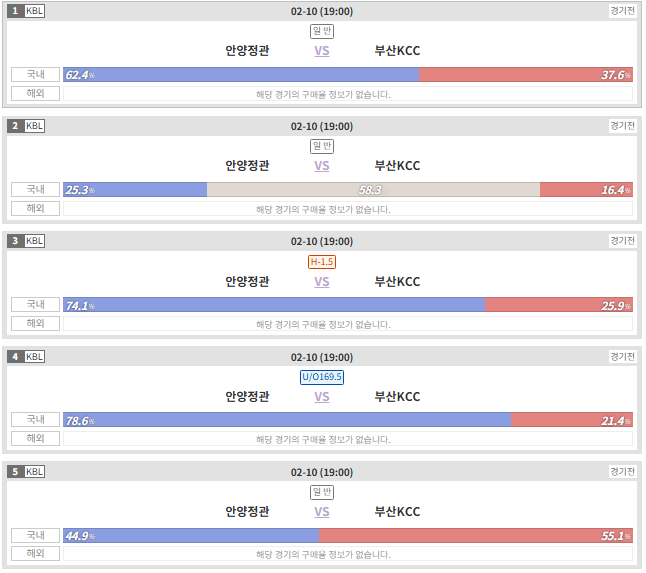Click the 부산KCC team name in match 3
Image resolution: width=646 pixels, height=573 pixels.
coord(397,282)
